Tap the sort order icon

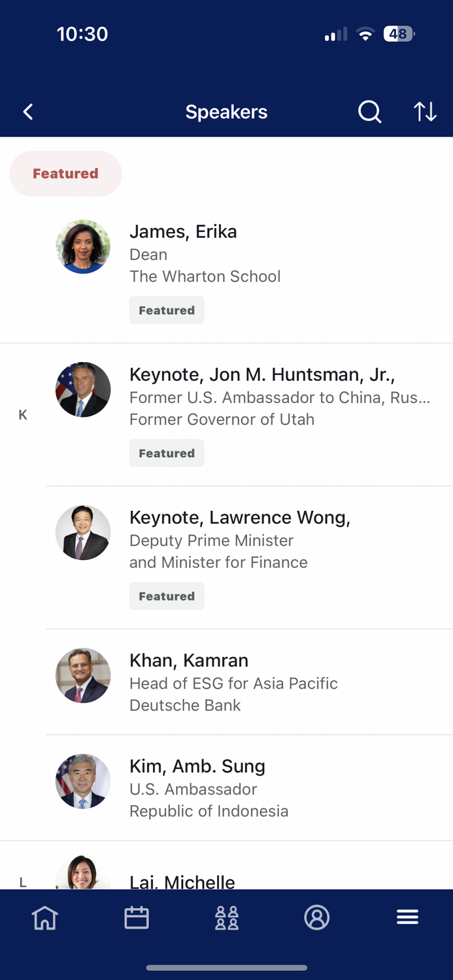(x=424, y=112)
